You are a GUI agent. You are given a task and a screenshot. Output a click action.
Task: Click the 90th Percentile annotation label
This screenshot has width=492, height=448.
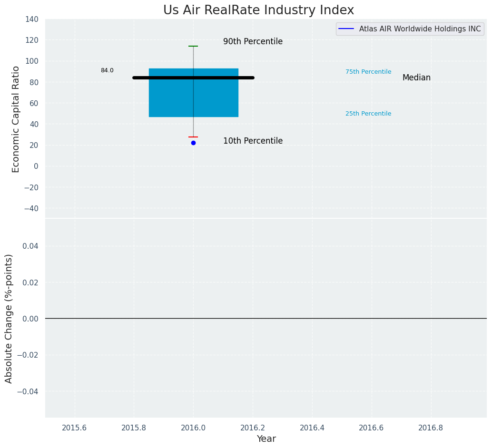tap(253, 42)
